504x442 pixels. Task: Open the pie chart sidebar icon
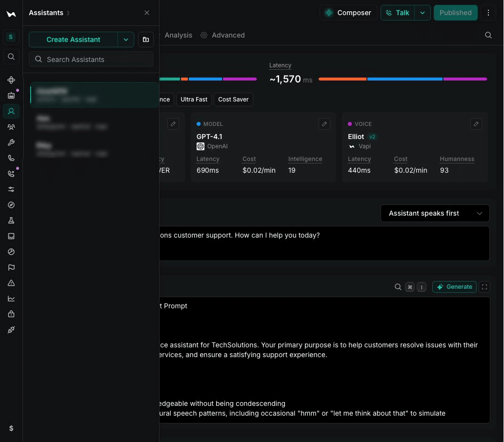[11, 252]
